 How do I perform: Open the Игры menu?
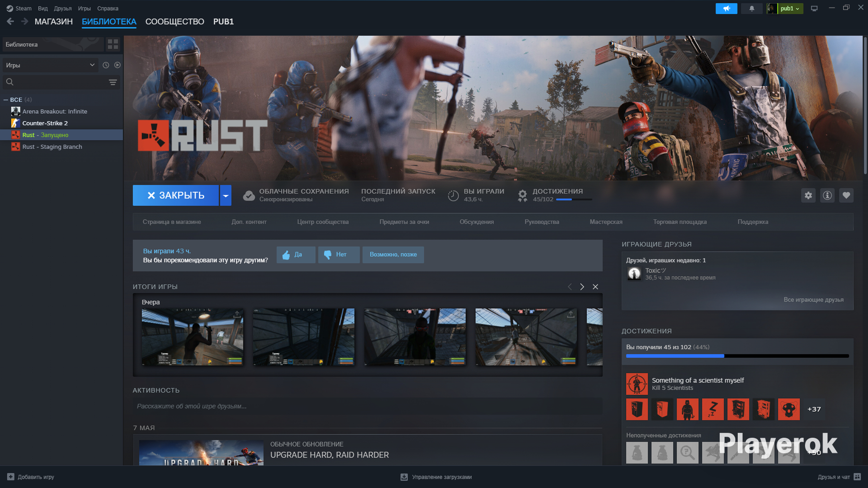84,8
